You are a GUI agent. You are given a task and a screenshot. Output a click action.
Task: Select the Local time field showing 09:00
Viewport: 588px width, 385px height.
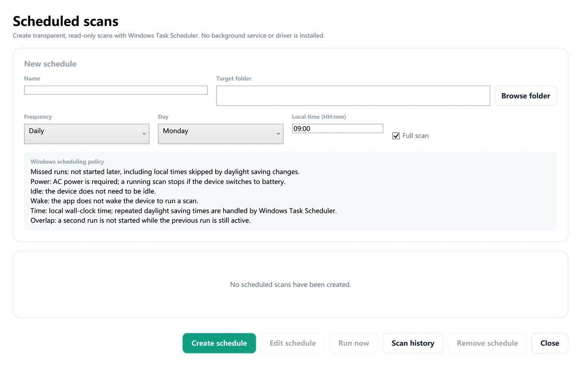point(337,128)
